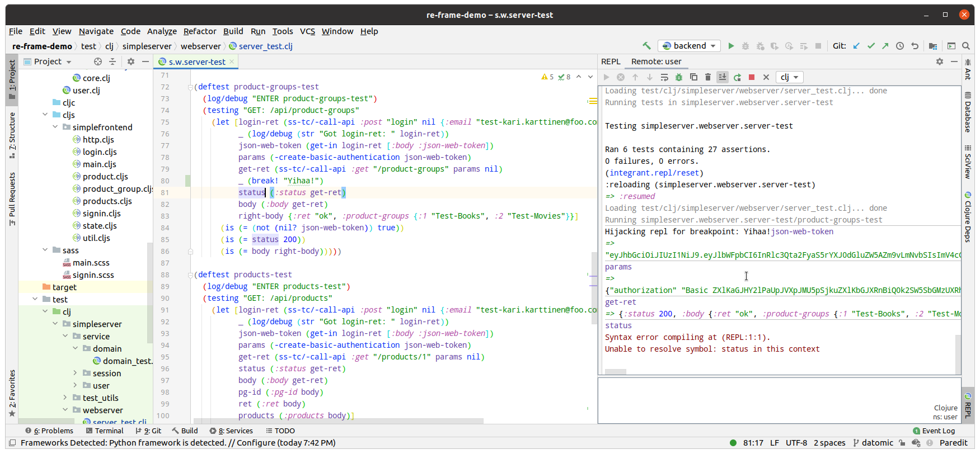Screen dimensions: 980x454
Task: Expand the session folder
Action: coord(76,373)
